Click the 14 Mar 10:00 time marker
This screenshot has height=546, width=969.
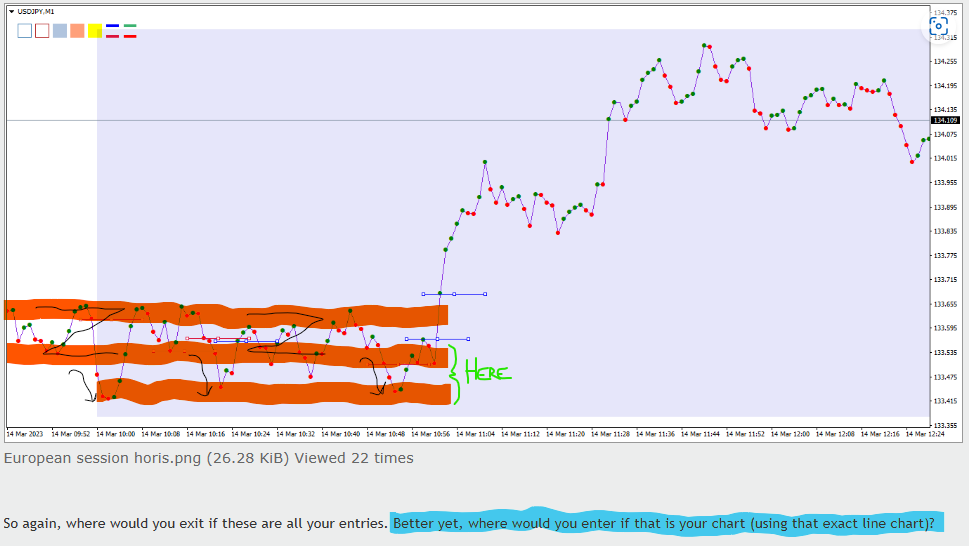[x=116, y=434]
